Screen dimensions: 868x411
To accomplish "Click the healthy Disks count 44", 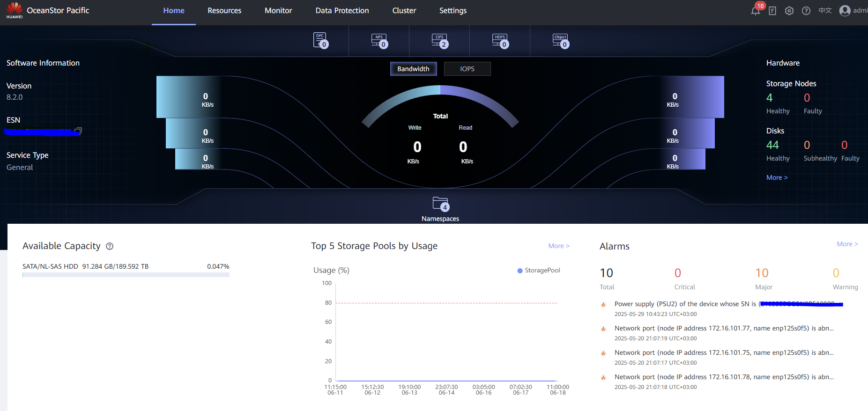I will point(772,145).
